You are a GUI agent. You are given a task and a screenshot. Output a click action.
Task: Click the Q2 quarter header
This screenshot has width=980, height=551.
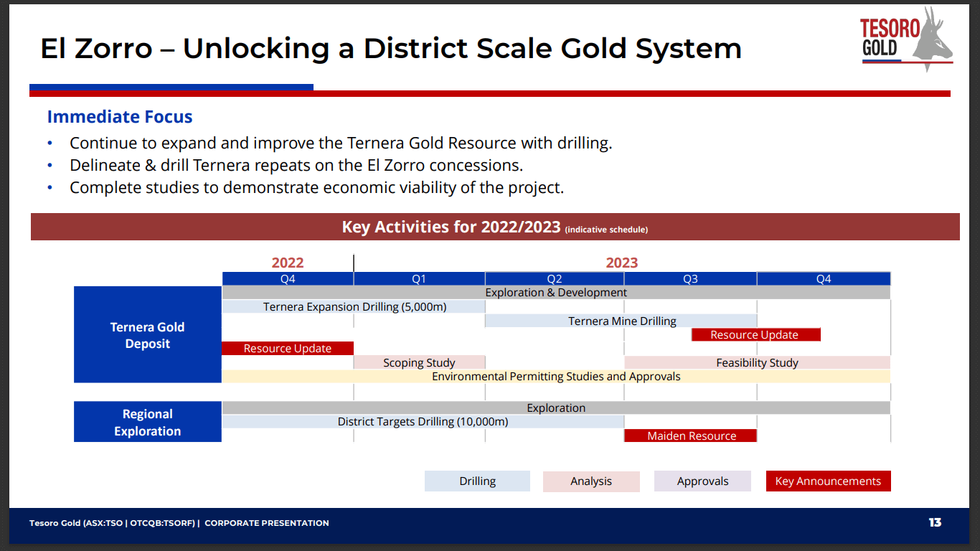[x=555, y=279]
